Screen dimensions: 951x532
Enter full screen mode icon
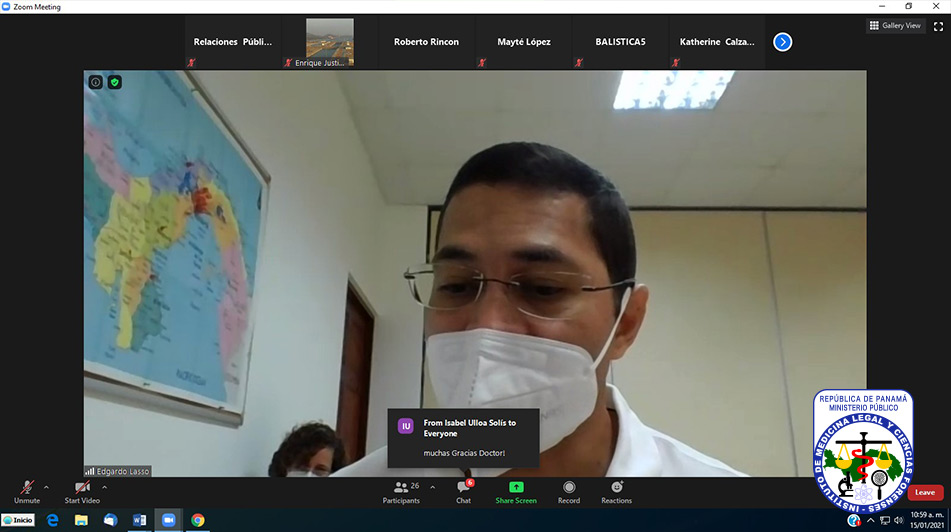[938, 26]
